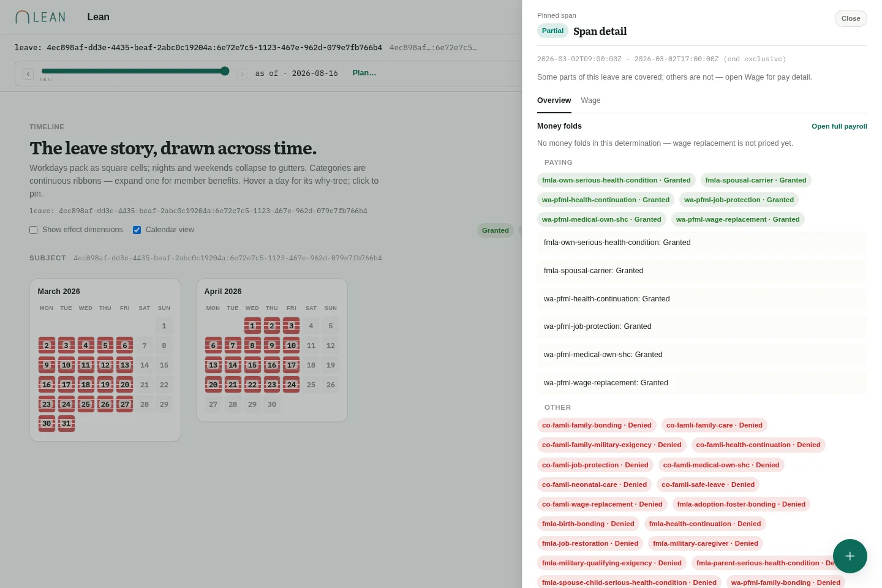Image resolution: width=882 pixels, height=588 pixels.
Task: Click fmla-spouse-child-serious-health-condition · Denied chip
Action: (629, 582)
